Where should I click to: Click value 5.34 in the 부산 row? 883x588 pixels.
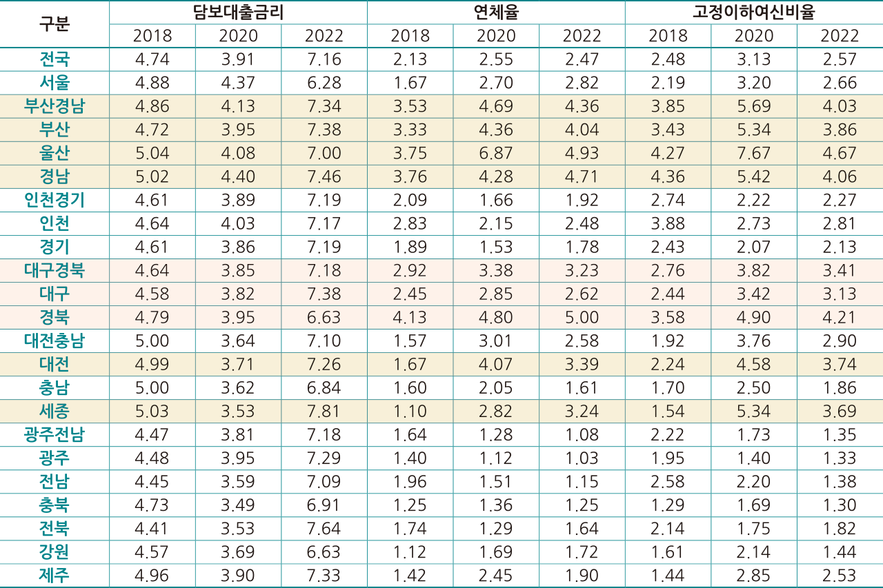[754, 130]
